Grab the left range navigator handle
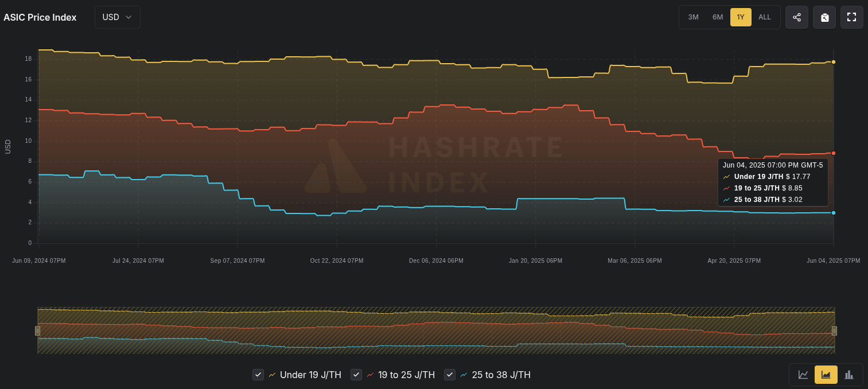 point(37,330)
